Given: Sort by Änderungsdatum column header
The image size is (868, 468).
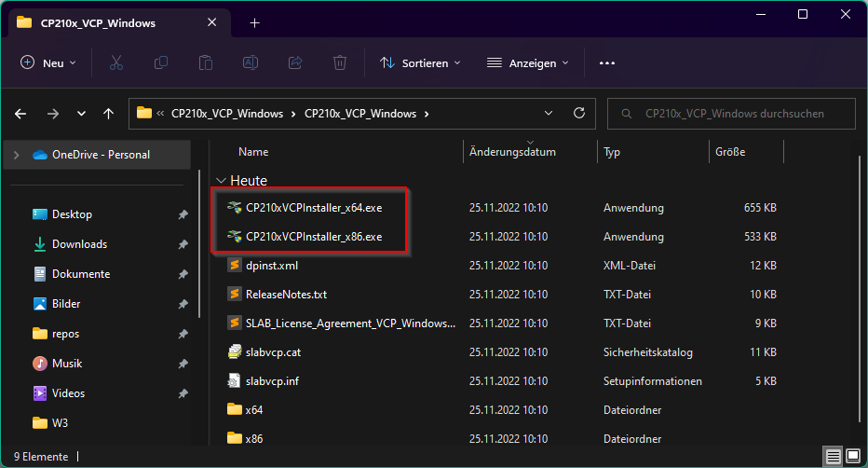Looking at the screenshot, I should point(512,152).
